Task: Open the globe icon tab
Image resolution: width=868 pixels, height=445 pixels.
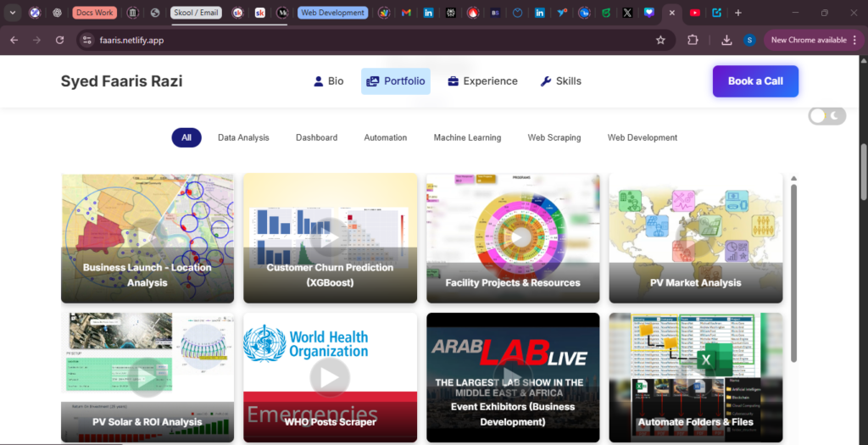Action: (155, 13)
